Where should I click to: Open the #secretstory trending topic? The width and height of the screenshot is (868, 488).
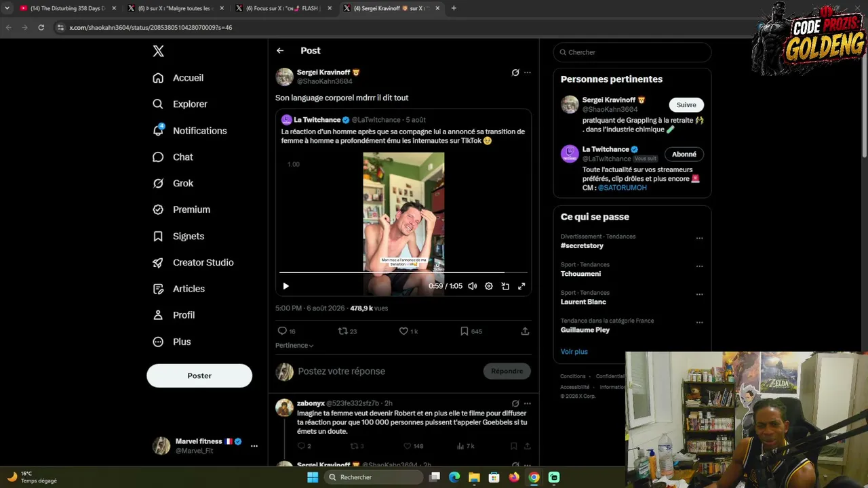pyautogui.click(x=582, y=245)
